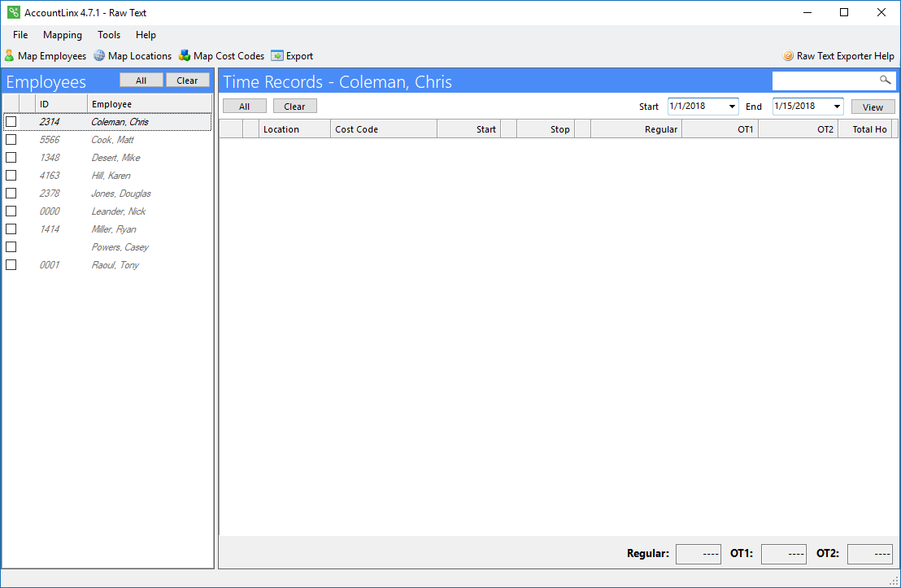This screenshot has width=901, height=588.
Task: Click the Total Ho column header
Action: pos(864,129)
